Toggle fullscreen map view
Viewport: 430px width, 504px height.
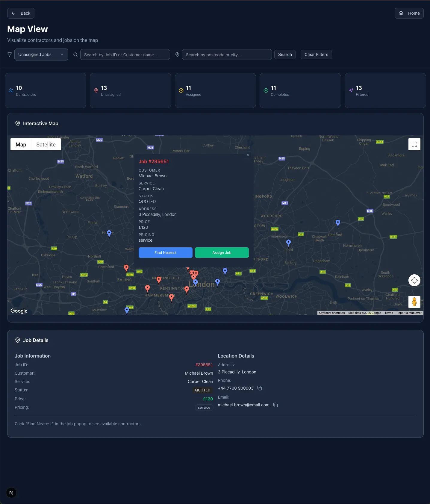[414, 144]
